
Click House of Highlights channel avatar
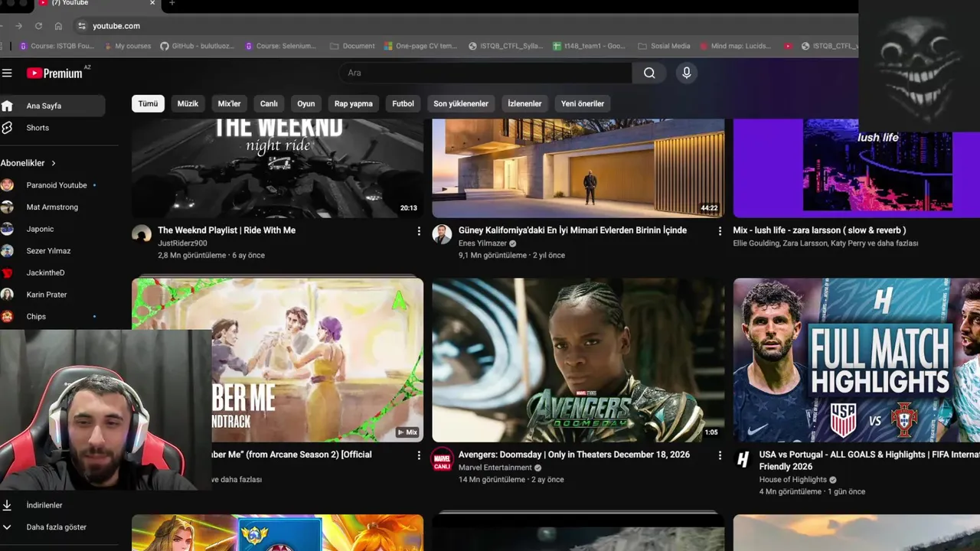tap(743, 459)
